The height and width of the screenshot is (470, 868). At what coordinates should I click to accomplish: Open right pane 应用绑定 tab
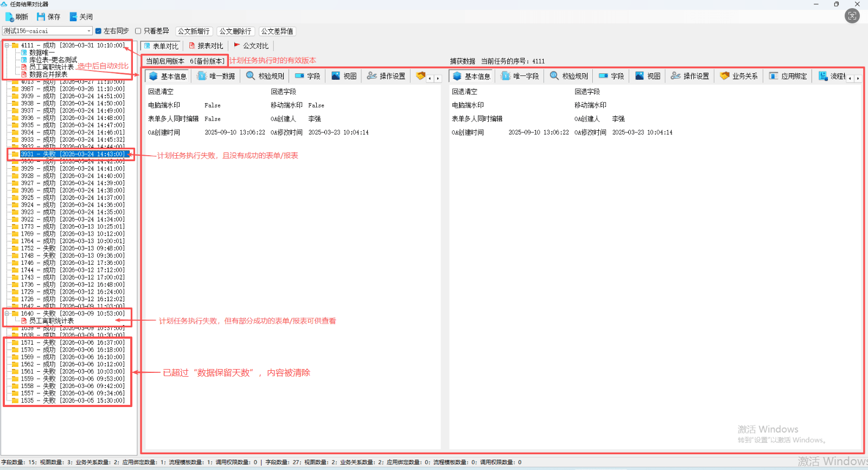click(788, 76)
